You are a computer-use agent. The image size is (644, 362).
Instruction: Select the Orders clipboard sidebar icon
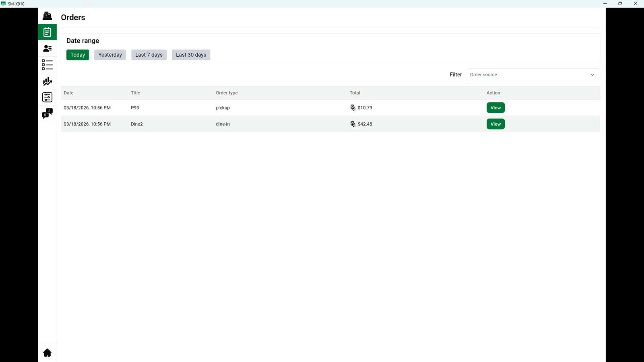[47, 32]
